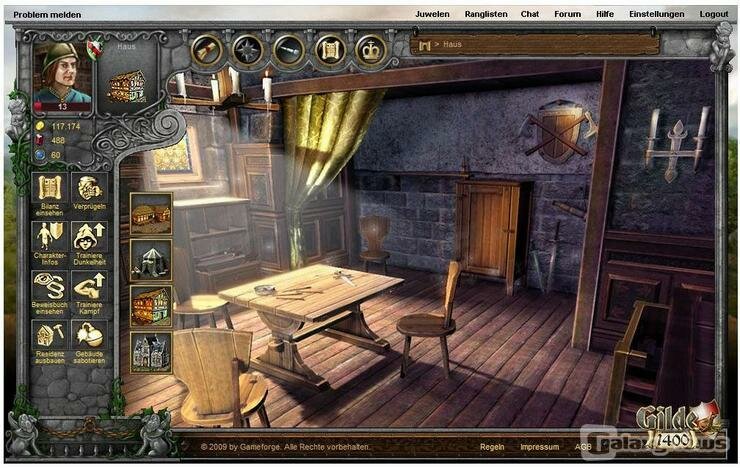Open Einstellungen in top menu
The width and height of the screenshot is (740, 468).
coord(656,14)
